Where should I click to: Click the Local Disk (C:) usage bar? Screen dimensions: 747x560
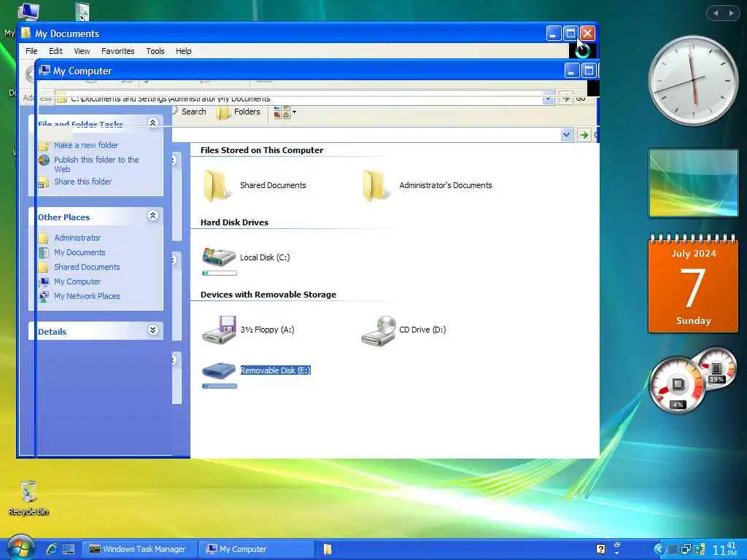pos(220,273)
